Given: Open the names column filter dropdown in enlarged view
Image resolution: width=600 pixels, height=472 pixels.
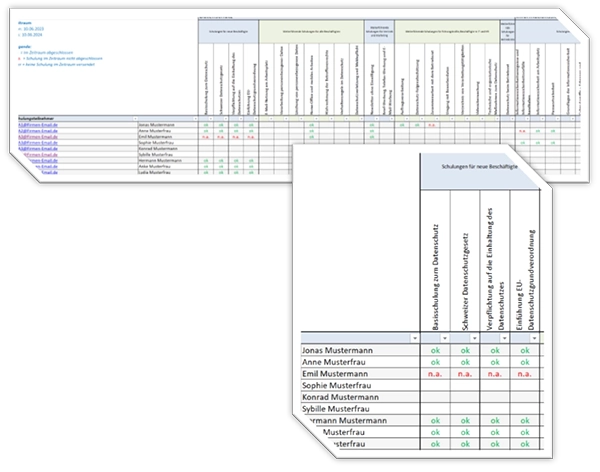Looking at the screenshot, I should click(x=413, y=339).
